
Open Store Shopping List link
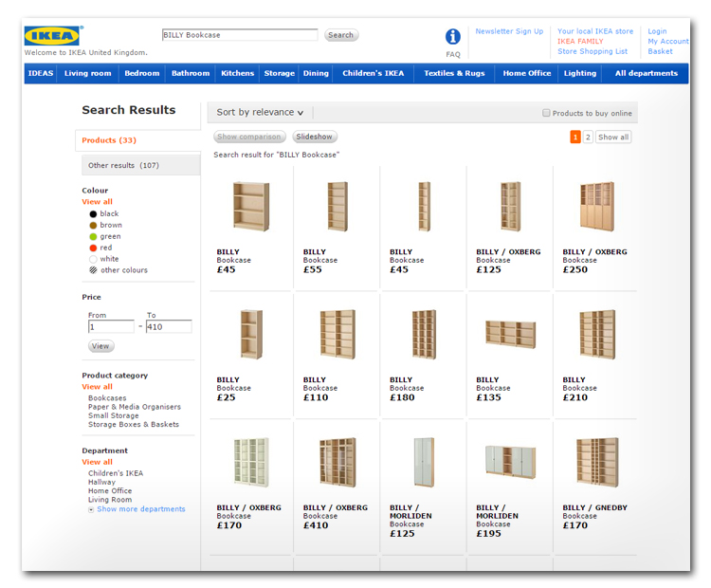(x=592, y=51)
